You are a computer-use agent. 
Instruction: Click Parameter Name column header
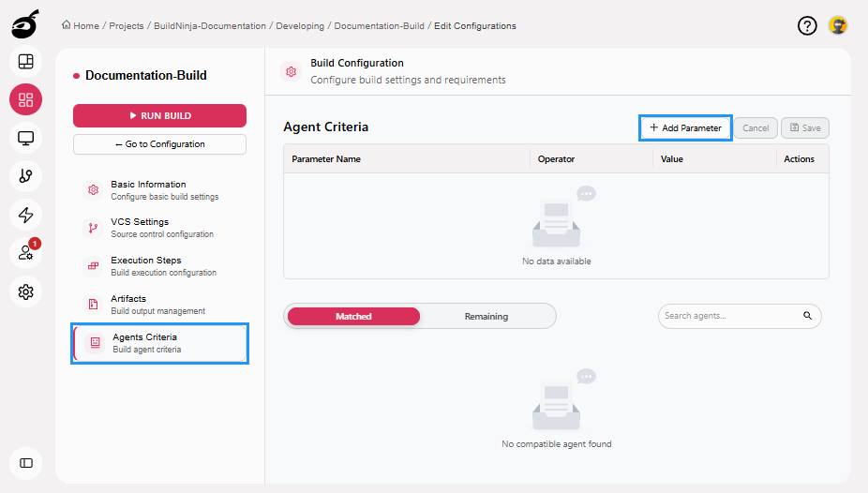pyautogui.click(x=326, y=158)
